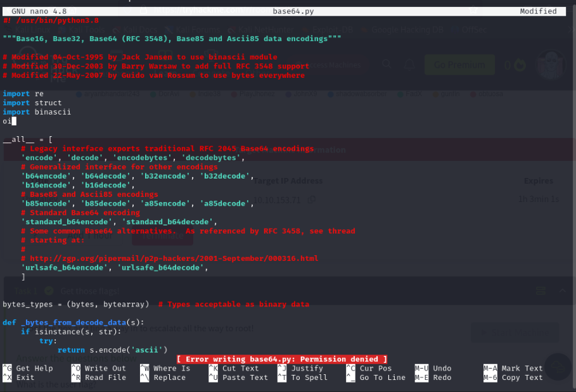Click the Where Is shortcut label
Image resolution: width=576 pixels, height=392 pixels.
(172, 368)
